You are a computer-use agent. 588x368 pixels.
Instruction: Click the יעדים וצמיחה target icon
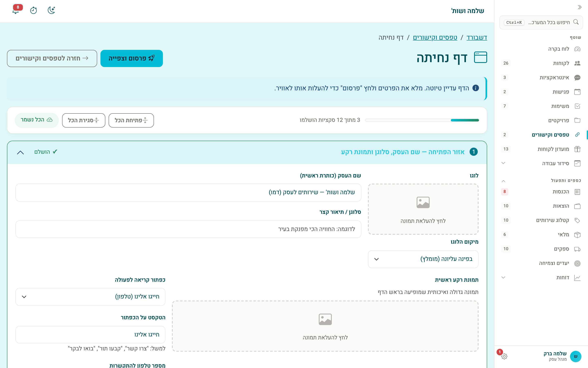tap(577, 263)
